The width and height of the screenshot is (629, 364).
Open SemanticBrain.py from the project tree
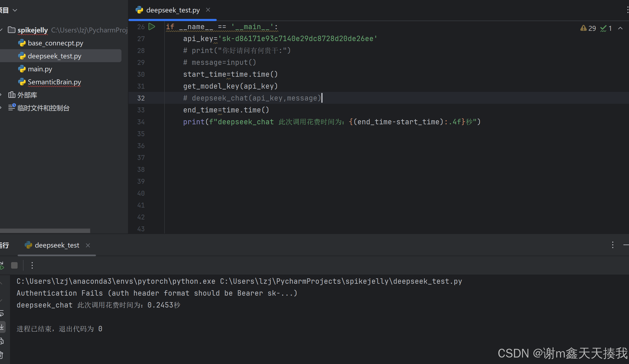coord(54,82)
